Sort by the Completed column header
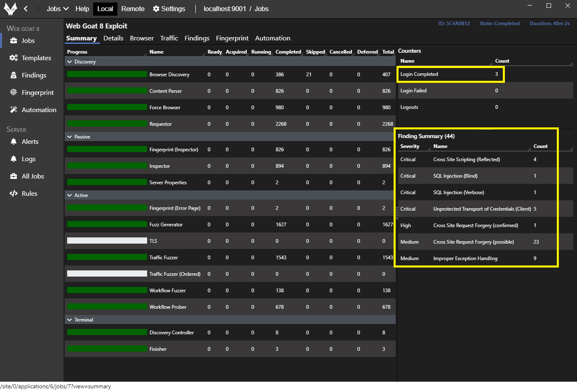The image size is (577, 392). pyautogui.click(x=288, y=52)
